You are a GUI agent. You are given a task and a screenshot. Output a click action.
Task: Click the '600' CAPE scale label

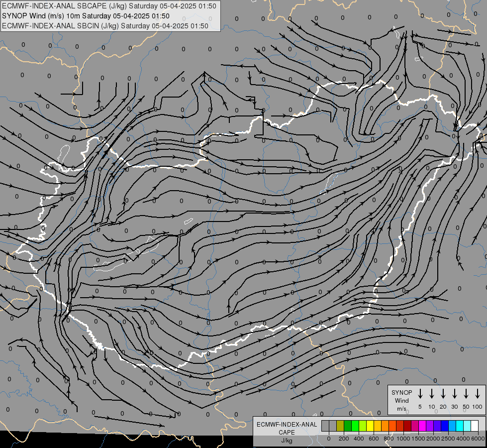coord(374,439)
